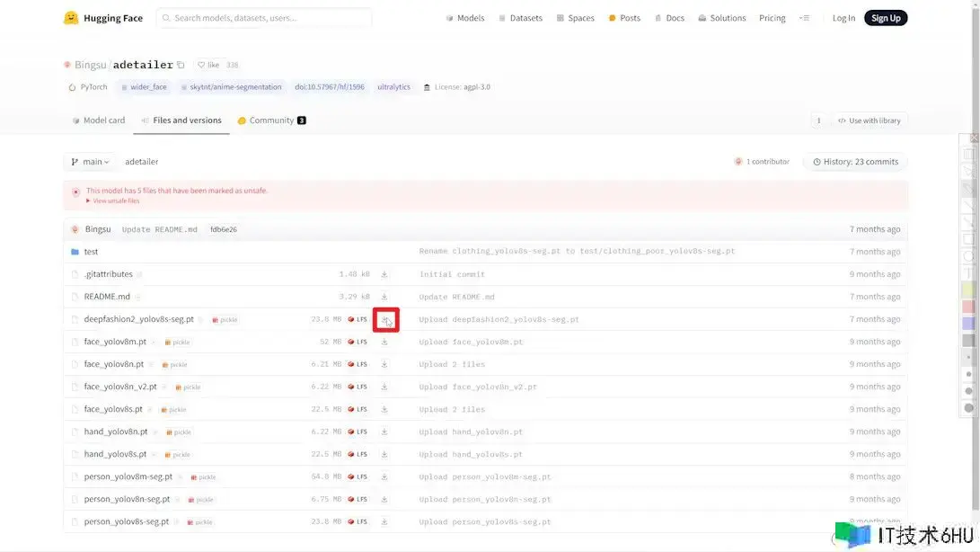This screenshot has width=980, height=552.
Task: Open the main branch dropdown
Action: (90, 162)
